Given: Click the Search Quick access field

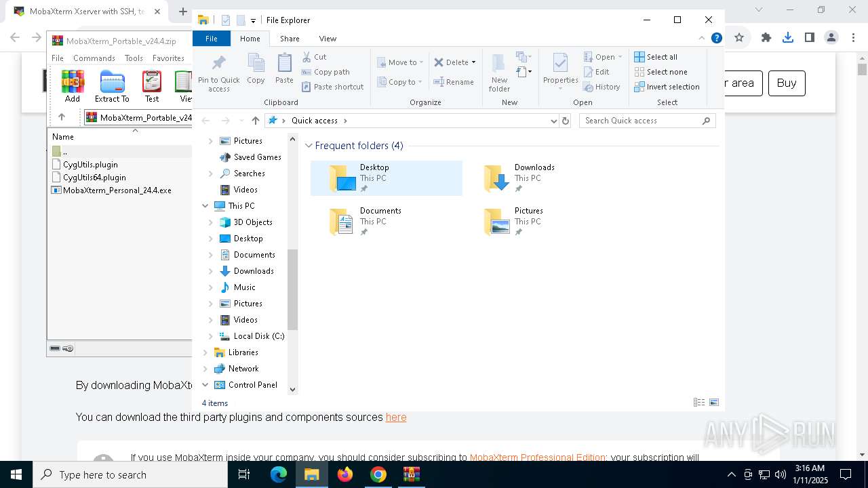Looking at the screenshot, I should (x=648, y=121).
